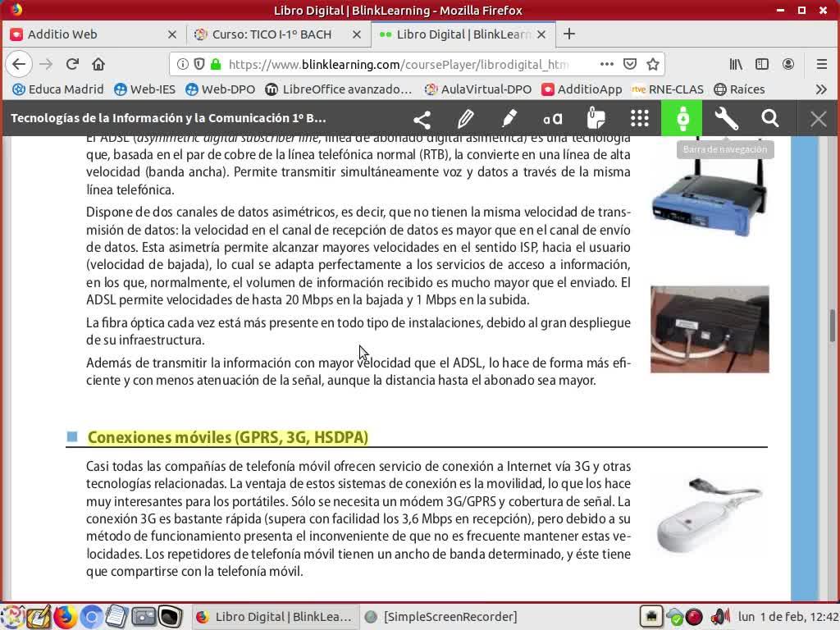Click book title Tecnologías de la Información
This screenshot has height=630, width=840.
[168, 118]
